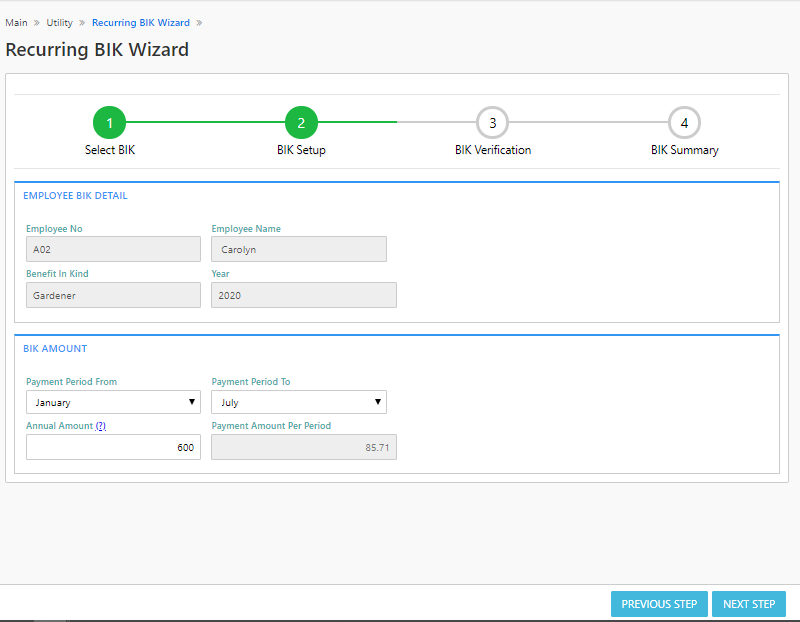Click the Payment Period From label
Viewport: 800px width, 622px height.
(x=71, y=382)
